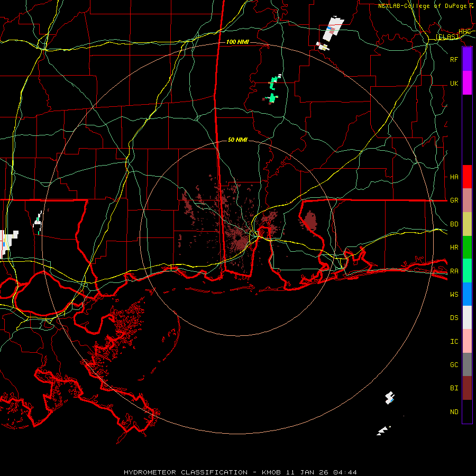Image resolution: width=476 pixels, height=476 pixels.
Task: Pick the white DS legend swatch
Action: pos(467,317)
